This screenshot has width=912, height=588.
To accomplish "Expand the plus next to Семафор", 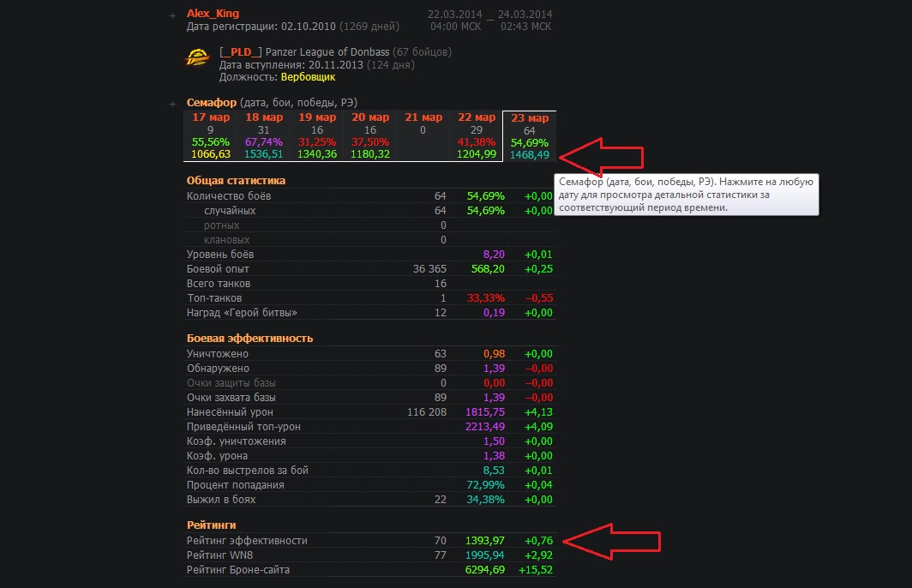I will click(172, 104).
